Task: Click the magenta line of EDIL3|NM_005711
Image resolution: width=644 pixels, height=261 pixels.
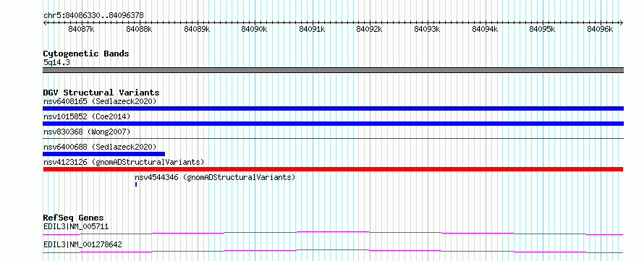Action: point(333,233)
